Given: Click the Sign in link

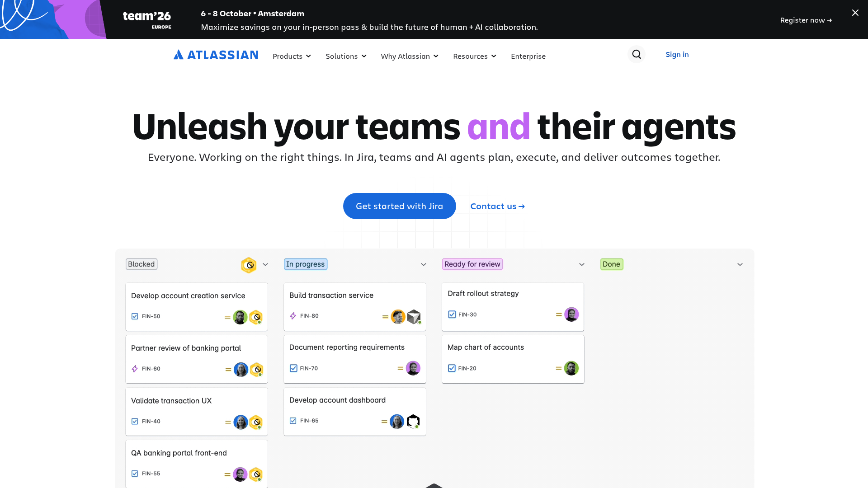Looking at the screenshot, I should point(677,54).
